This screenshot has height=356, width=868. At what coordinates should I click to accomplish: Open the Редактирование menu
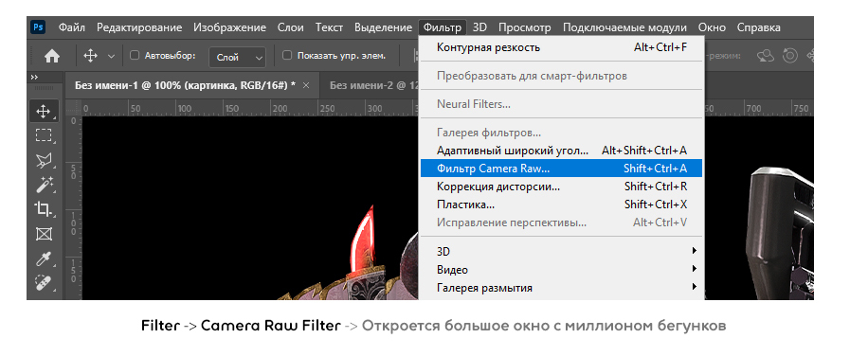pos(139,27)
